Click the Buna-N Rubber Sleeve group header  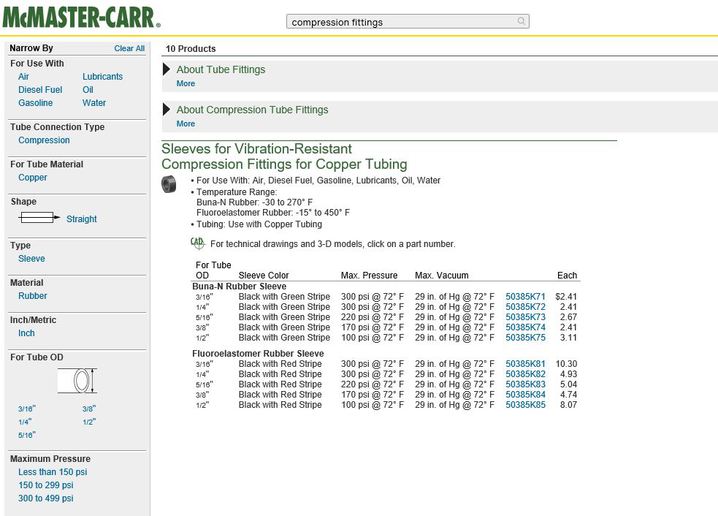click(x=239, y=286)
